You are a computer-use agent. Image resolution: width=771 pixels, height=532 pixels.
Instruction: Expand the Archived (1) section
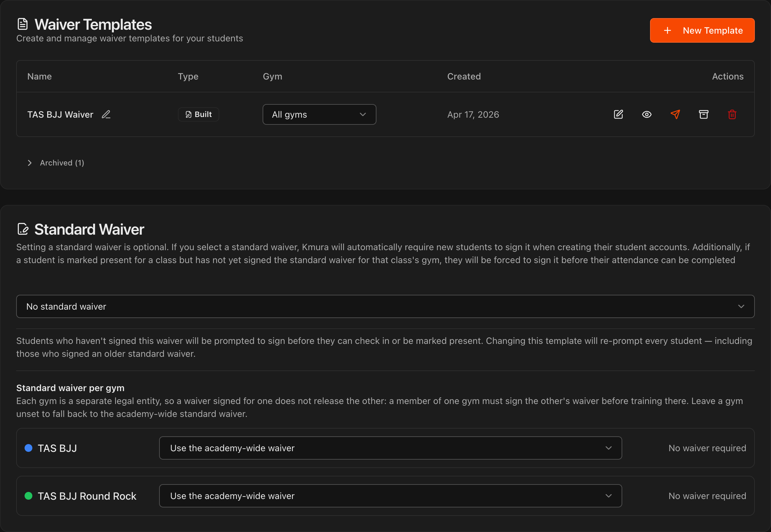coord(56,163)
